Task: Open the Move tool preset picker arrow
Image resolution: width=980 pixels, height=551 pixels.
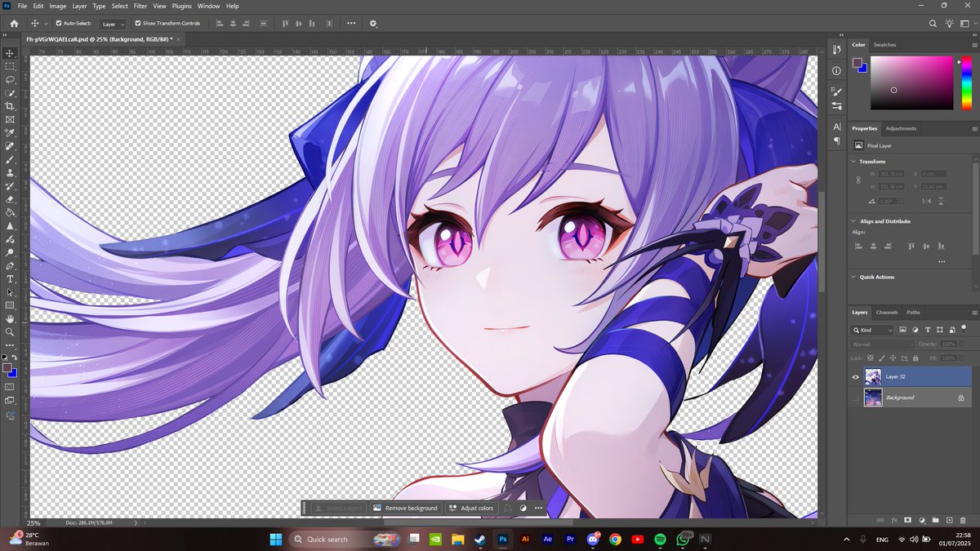Action: pyautogui.click(x=46, y=24)
